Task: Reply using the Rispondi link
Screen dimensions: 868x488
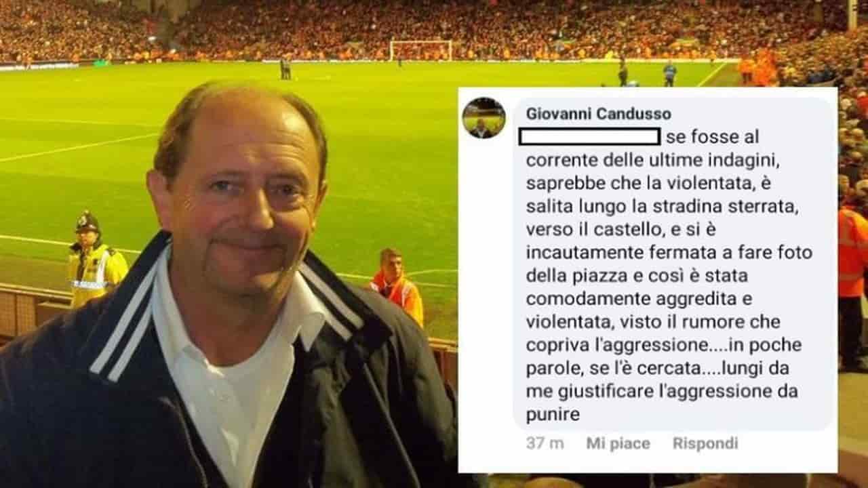Action: coord(705,443)
